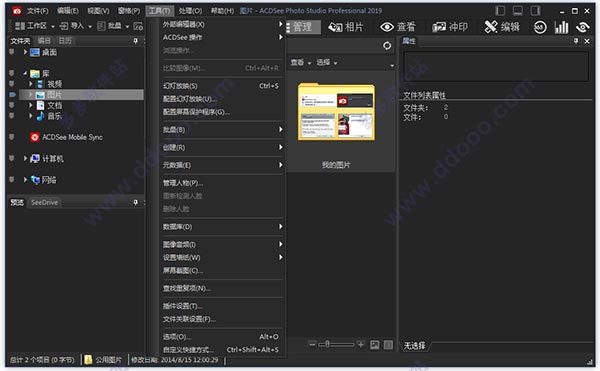Switch to the 日历 calendar tab
The image size is (600, 371).
[65, 41]
